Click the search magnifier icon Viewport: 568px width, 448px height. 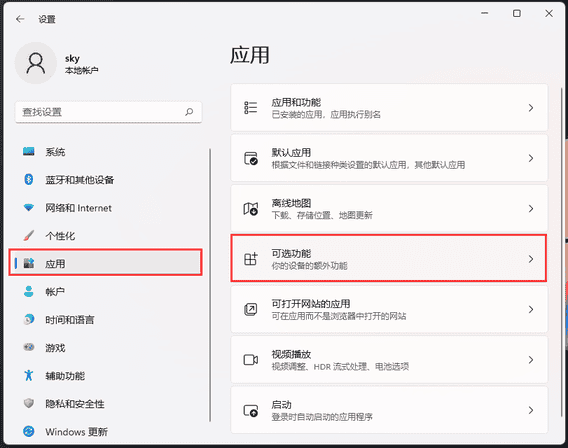[x=189, y=112]
